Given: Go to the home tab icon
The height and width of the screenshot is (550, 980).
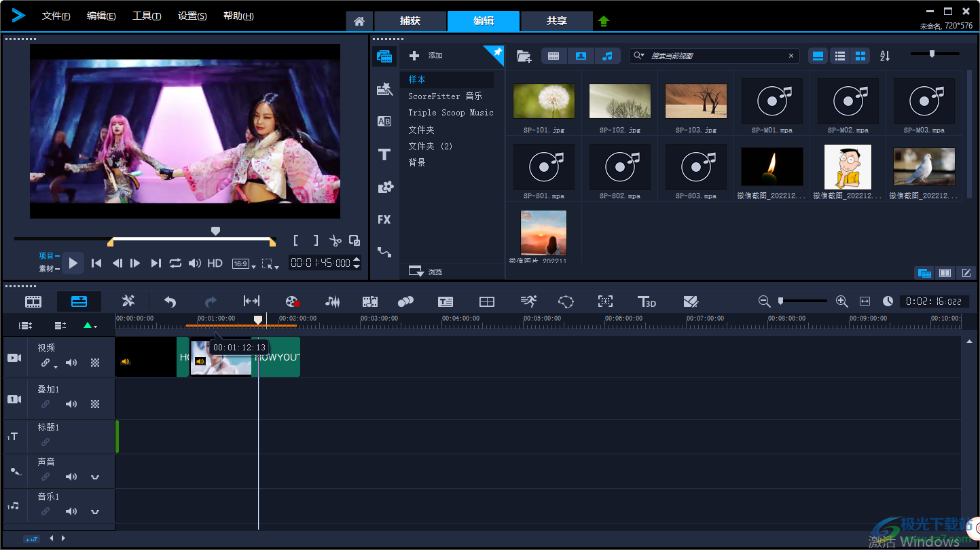Looking at the screenshot, I should click(x=359, y=21).
